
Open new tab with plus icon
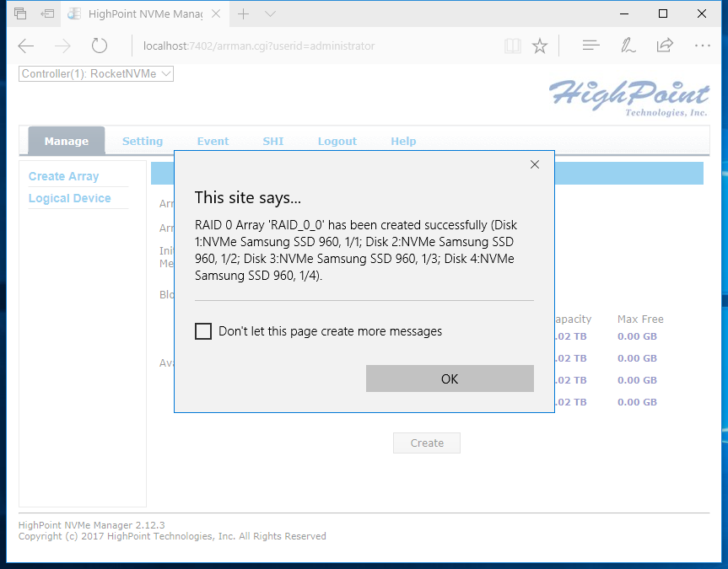(x=243, y=14)
